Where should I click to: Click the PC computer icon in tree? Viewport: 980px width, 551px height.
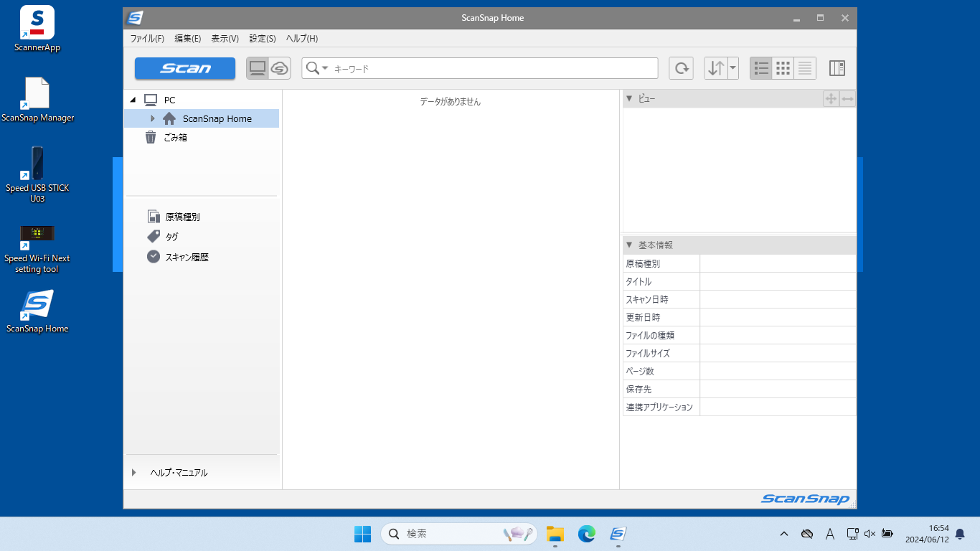150,100
